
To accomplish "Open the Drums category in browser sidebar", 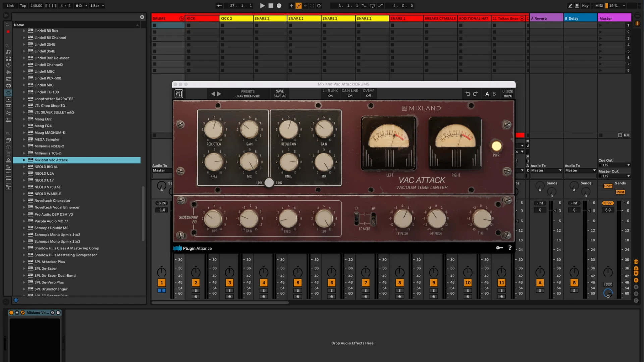I will [x=8, y=58].
